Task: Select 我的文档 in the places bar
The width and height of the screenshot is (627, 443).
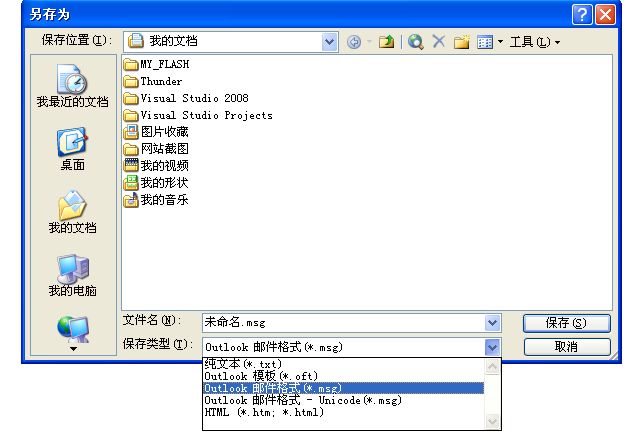Action: click(72, 212)
